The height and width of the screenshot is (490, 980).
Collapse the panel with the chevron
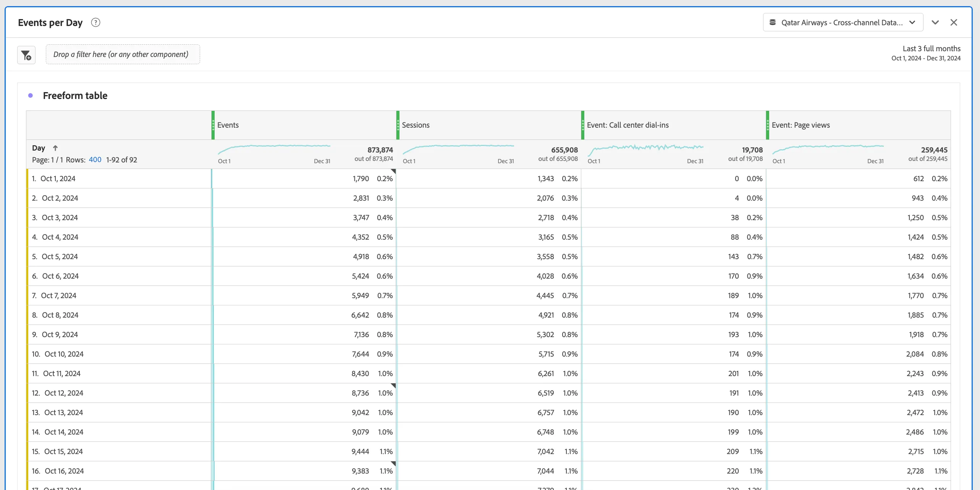(x=935, y=22)
